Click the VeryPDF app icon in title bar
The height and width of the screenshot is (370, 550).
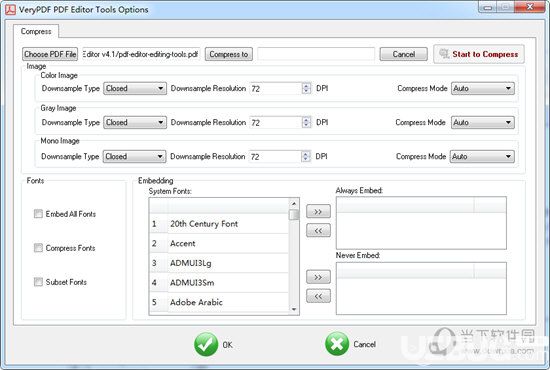tap(10, 9)
